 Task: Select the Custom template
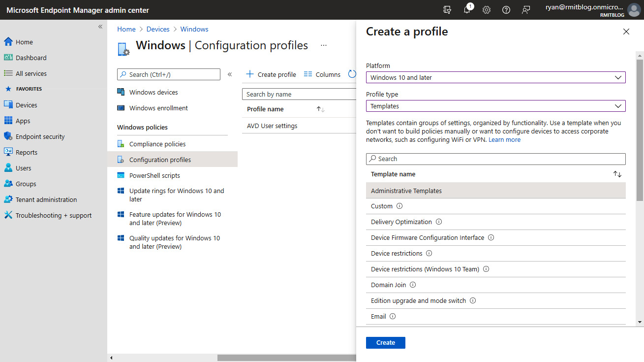pyautogui.click(x=382, y=206)
